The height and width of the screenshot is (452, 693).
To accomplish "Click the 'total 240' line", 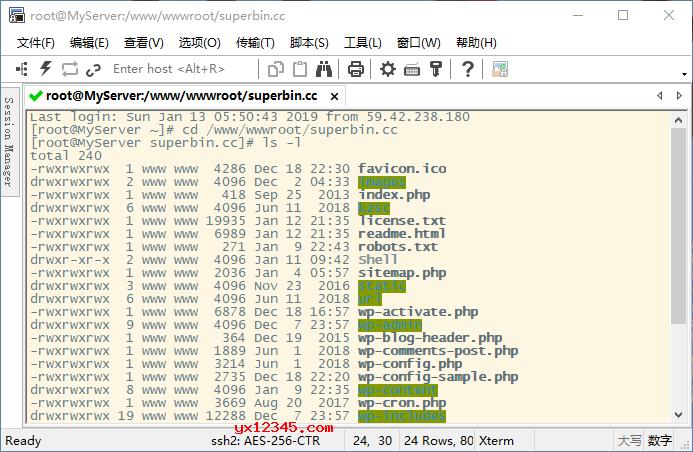I will (x=66, y=156).
